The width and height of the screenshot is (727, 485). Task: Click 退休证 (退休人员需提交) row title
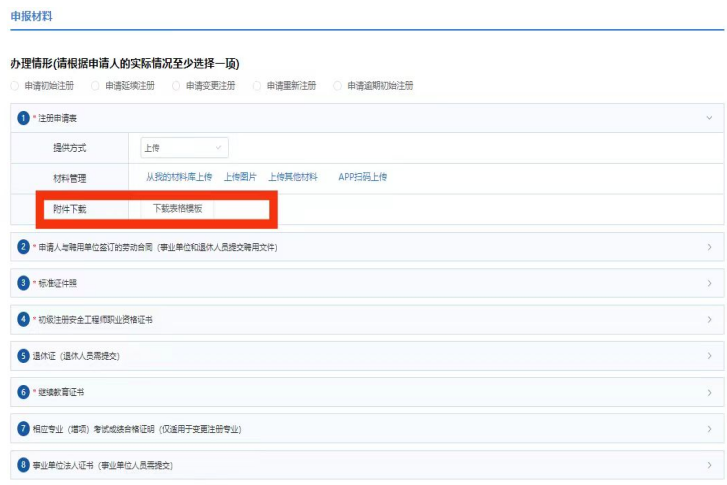76,356
